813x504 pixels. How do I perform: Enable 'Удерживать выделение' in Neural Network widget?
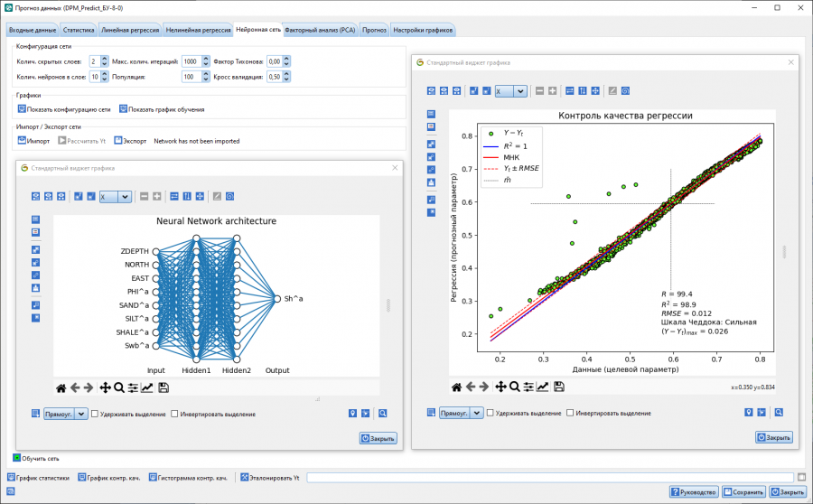[96, 414]
